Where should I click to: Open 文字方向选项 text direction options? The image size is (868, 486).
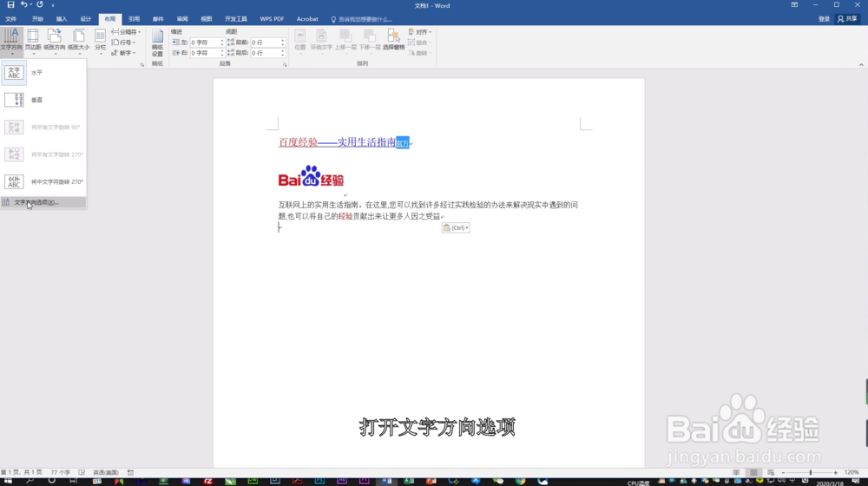[43, 202]
